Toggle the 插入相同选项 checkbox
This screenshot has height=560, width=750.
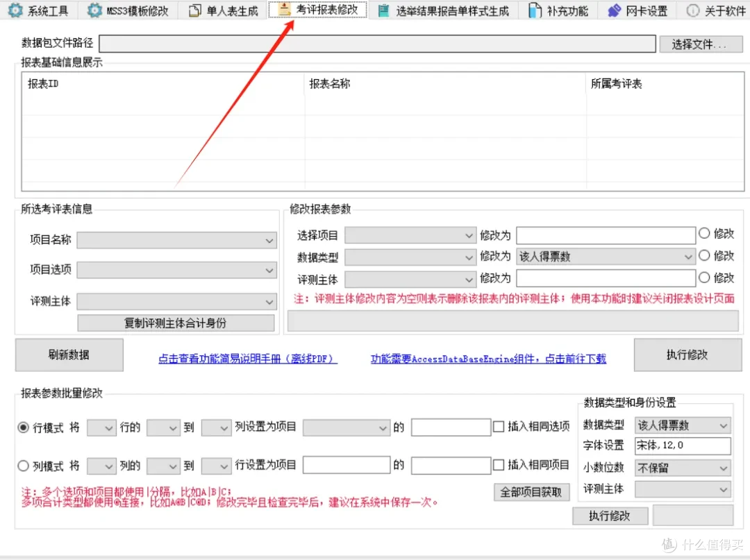[x=499, y=426]
